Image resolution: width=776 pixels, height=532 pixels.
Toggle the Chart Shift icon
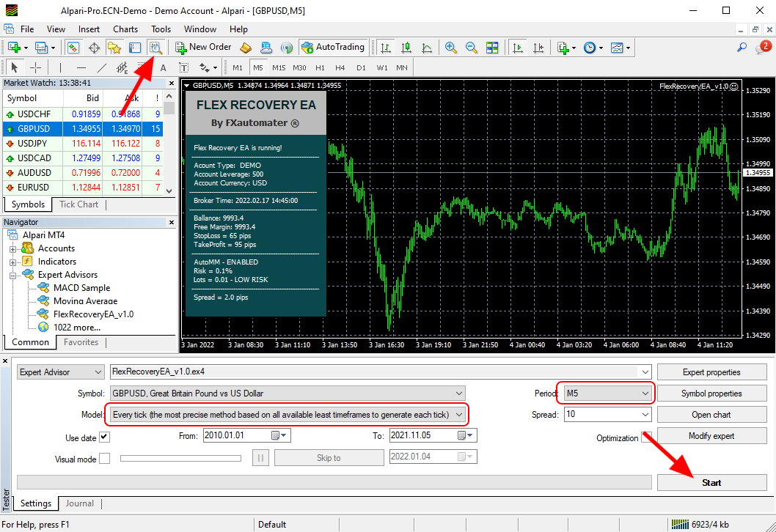pyautogui.click(x=538, y=48)
